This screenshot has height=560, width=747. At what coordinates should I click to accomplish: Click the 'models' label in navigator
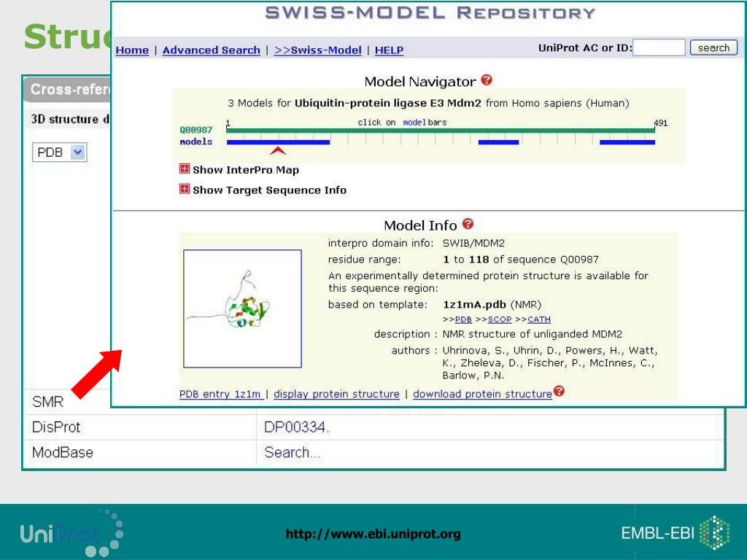click(x=196, y=141)
